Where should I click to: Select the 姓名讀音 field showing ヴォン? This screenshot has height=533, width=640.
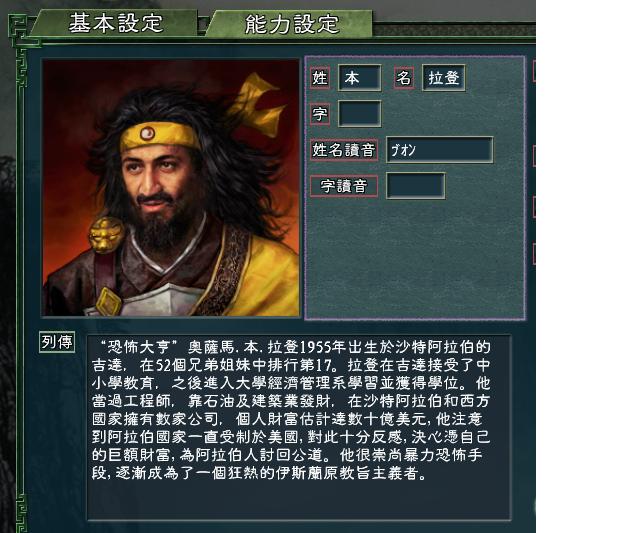[440, 150]
